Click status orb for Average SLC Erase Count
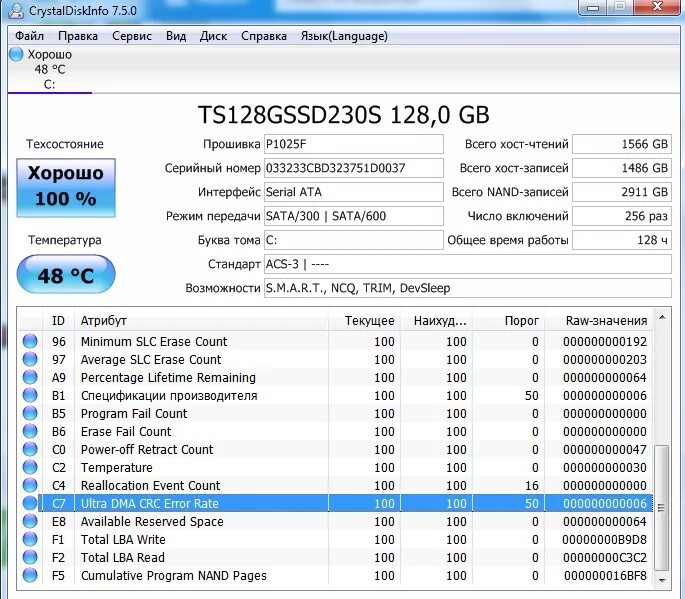The image size is (685, 599). (x=30, y=359)
